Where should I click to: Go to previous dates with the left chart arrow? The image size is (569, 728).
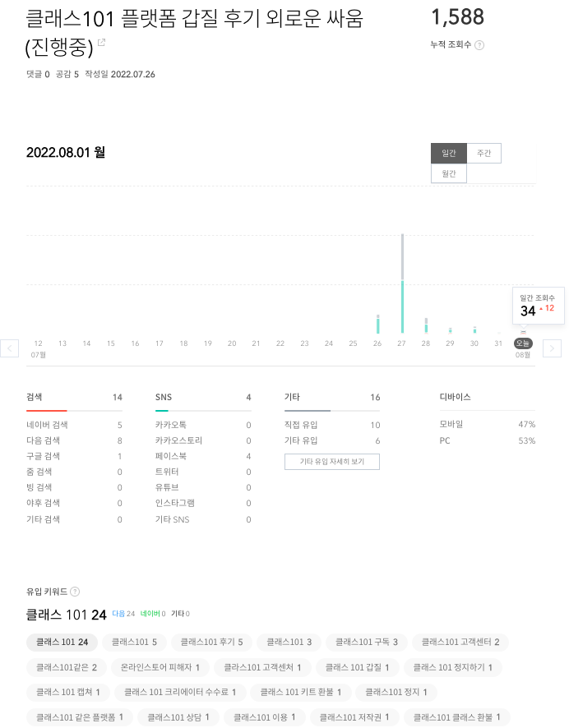9,348
